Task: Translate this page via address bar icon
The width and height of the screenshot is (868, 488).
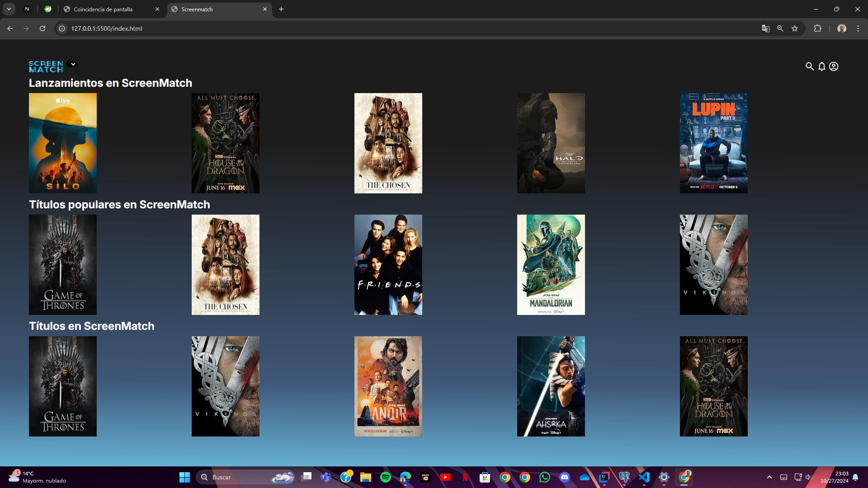Action: [x=765, y=28]
